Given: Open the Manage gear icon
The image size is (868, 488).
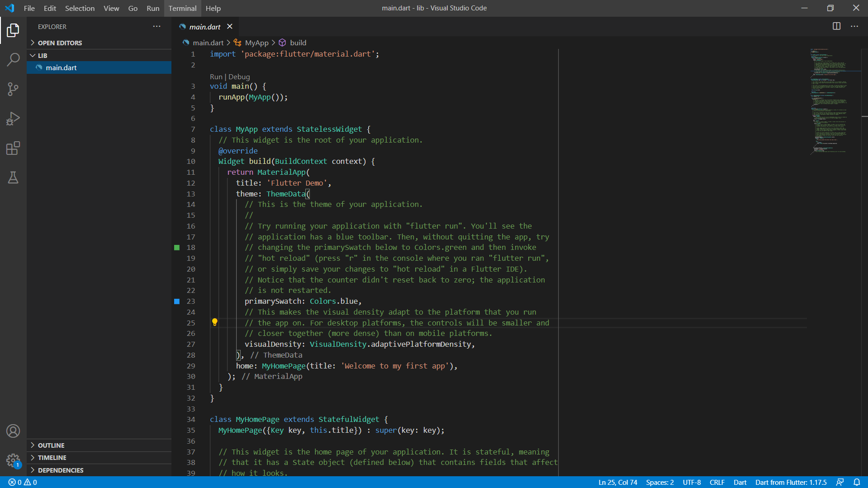Looking at the screenshot, I should point(13,461).
